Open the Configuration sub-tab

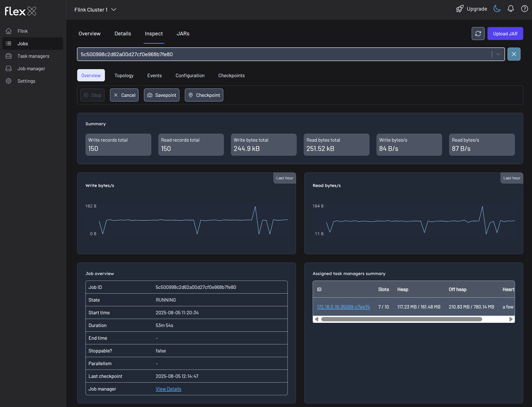point(190,75)
